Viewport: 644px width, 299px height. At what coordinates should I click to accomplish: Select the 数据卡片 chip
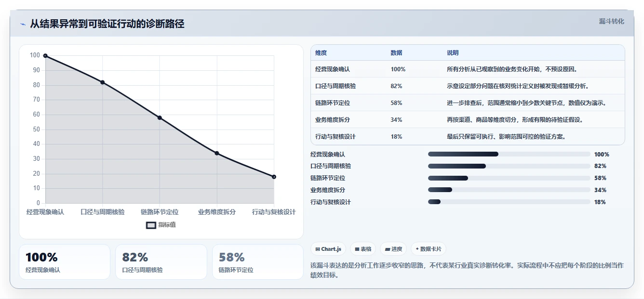click(x=429, y=249)
